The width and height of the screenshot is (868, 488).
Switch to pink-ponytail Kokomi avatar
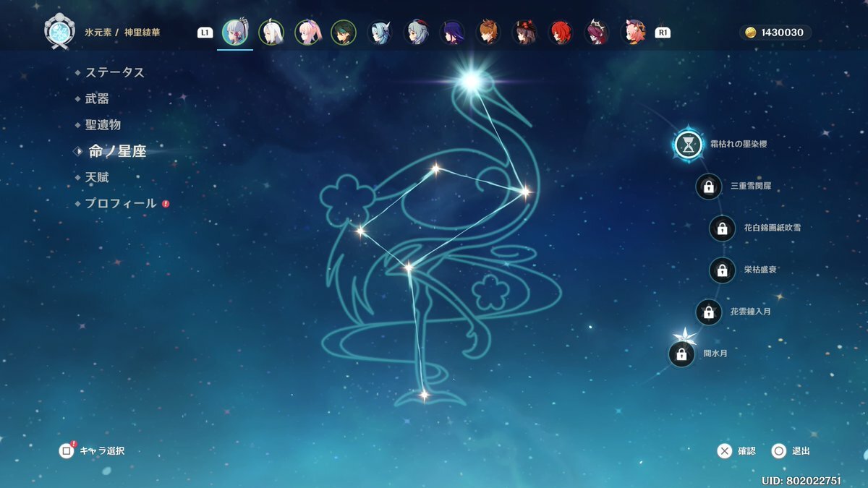pyautogui.click(x=307, y=33)
